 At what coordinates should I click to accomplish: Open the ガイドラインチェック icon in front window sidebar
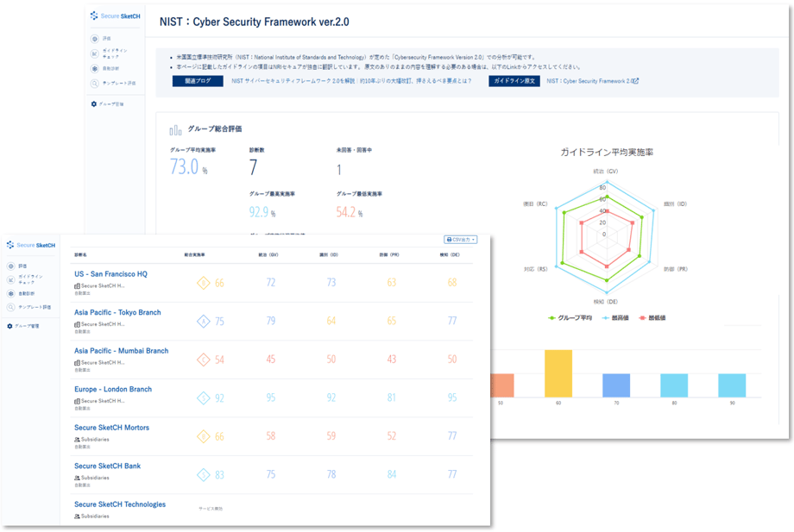(10, 279)
